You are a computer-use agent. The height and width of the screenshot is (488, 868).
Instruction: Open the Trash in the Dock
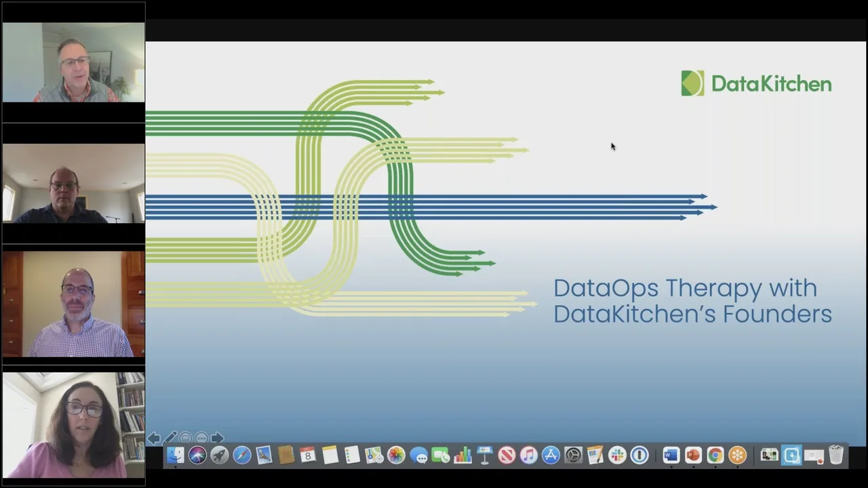click(x=836, y=455)
